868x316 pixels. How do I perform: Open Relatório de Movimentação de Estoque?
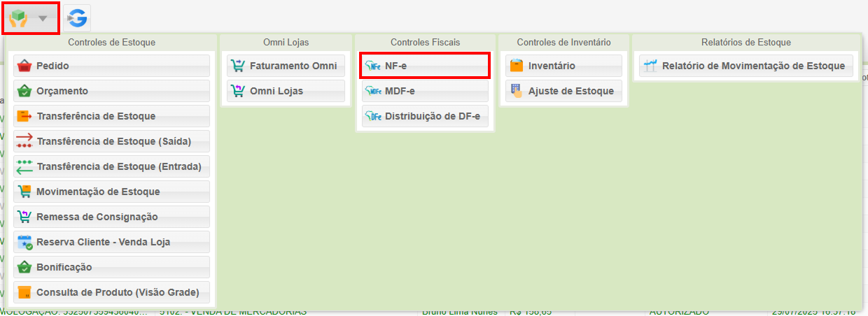point(746,66)
